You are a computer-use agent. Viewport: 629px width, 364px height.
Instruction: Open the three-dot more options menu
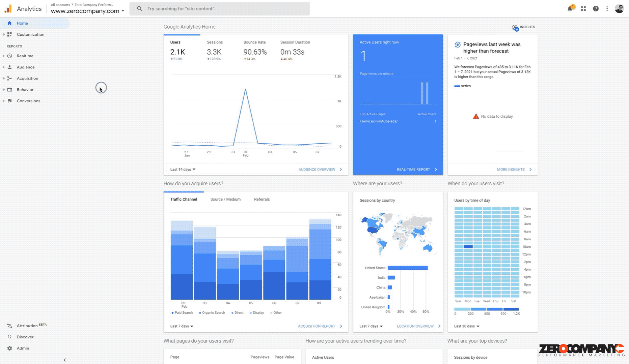(607, 9)
